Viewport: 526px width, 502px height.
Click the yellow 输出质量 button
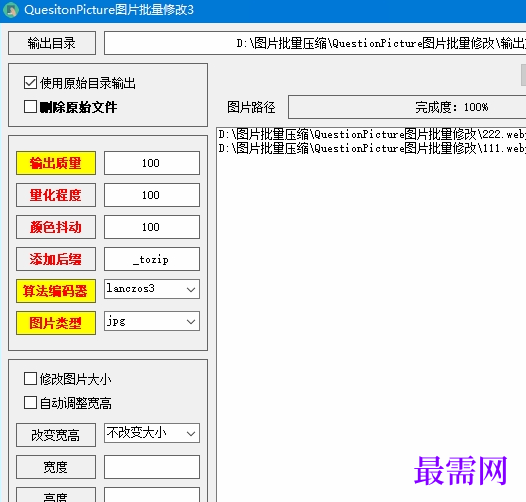coord(56,163)
